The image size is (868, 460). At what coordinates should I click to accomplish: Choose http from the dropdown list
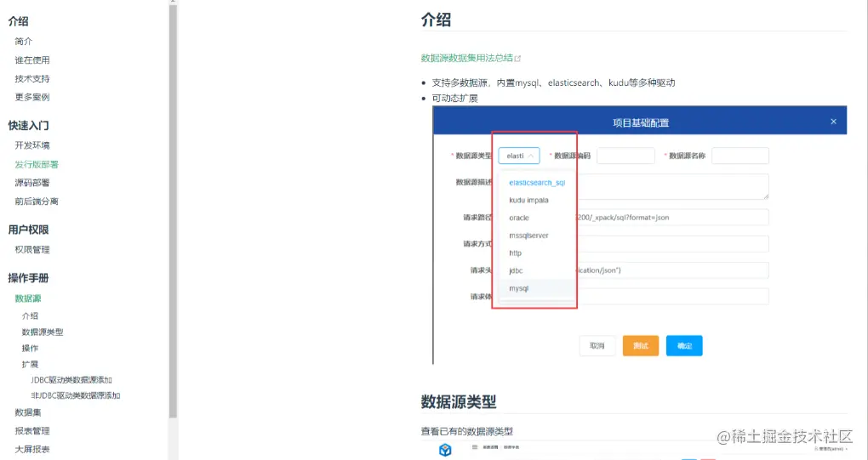click(537, 253)
